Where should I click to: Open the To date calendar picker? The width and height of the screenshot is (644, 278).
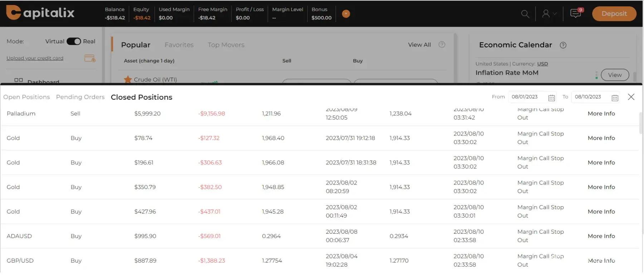pyautogui.click(x=615, y=98)
